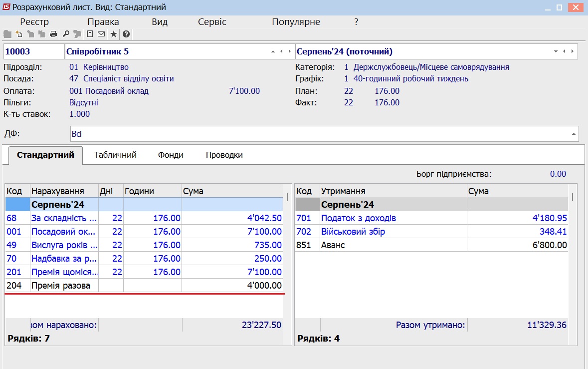Send by email using envelope icon
This screenshot has width=588, height=369.
(x=101, y=34)
